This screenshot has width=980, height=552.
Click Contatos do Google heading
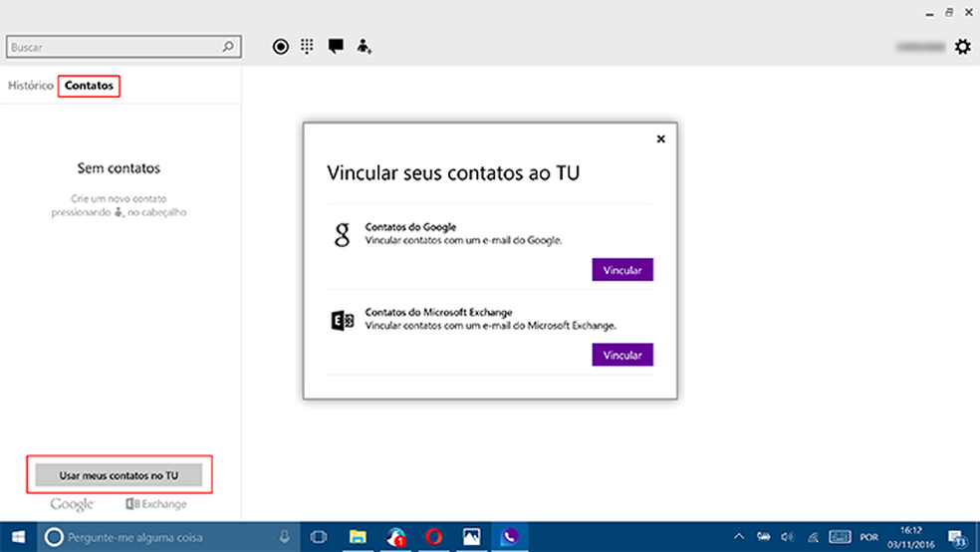click(x=410, y=227)
